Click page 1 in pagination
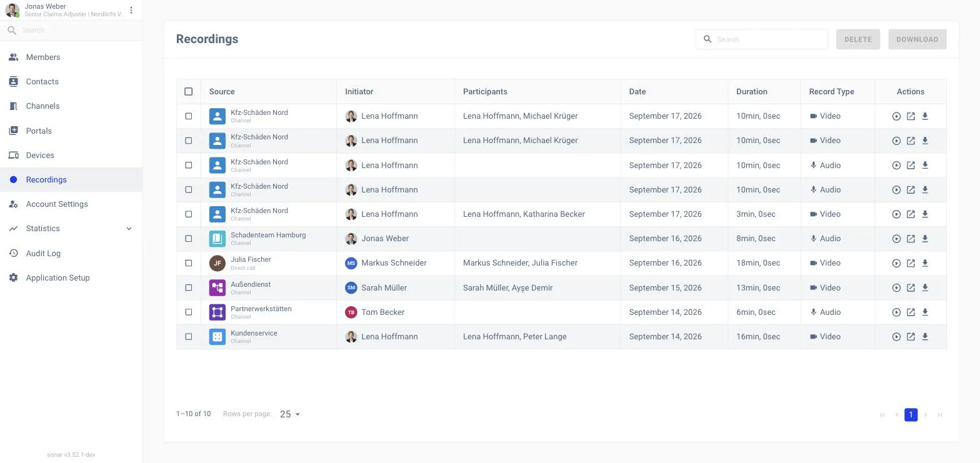The width and height of the screenshot is (980, 463). point(911,415)
